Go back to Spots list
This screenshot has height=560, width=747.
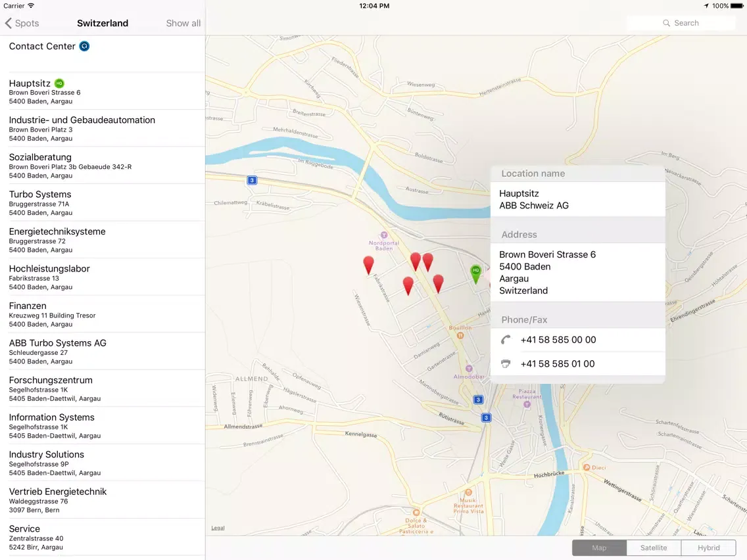click(x=22, y=23)
